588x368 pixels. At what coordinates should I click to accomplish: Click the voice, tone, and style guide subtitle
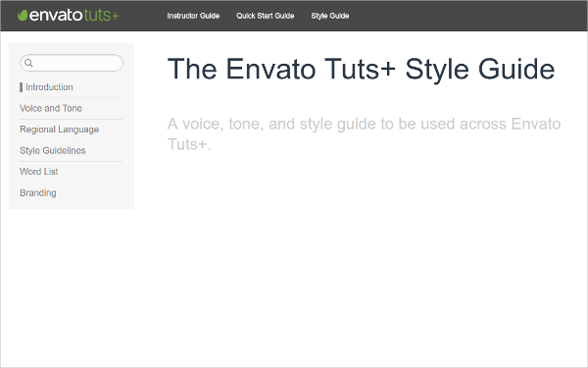pos(364,133)
